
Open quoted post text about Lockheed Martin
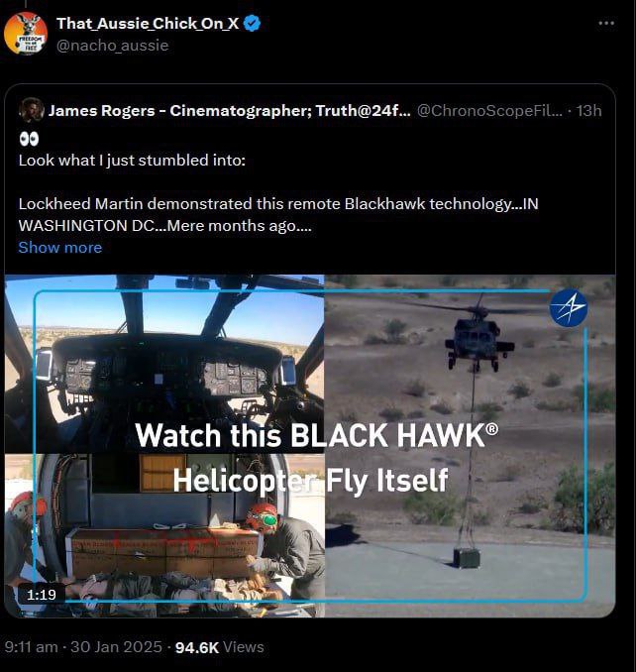(x=278, y=214)
